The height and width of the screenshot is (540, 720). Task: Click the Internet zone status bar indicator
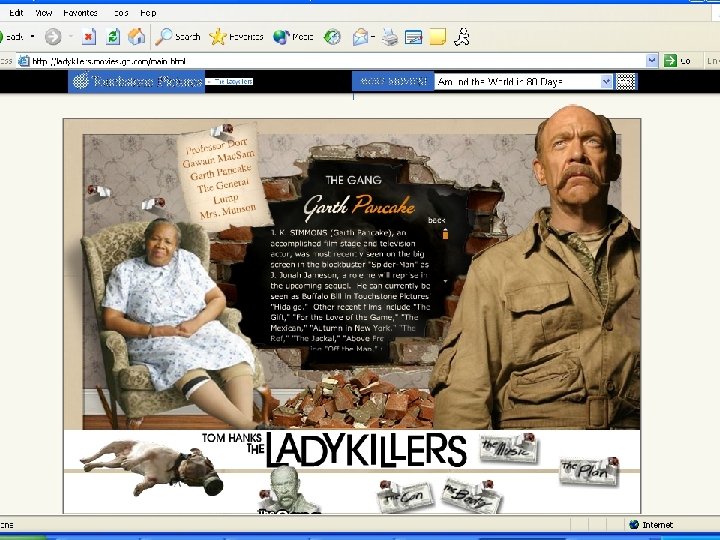click(651, 525)
